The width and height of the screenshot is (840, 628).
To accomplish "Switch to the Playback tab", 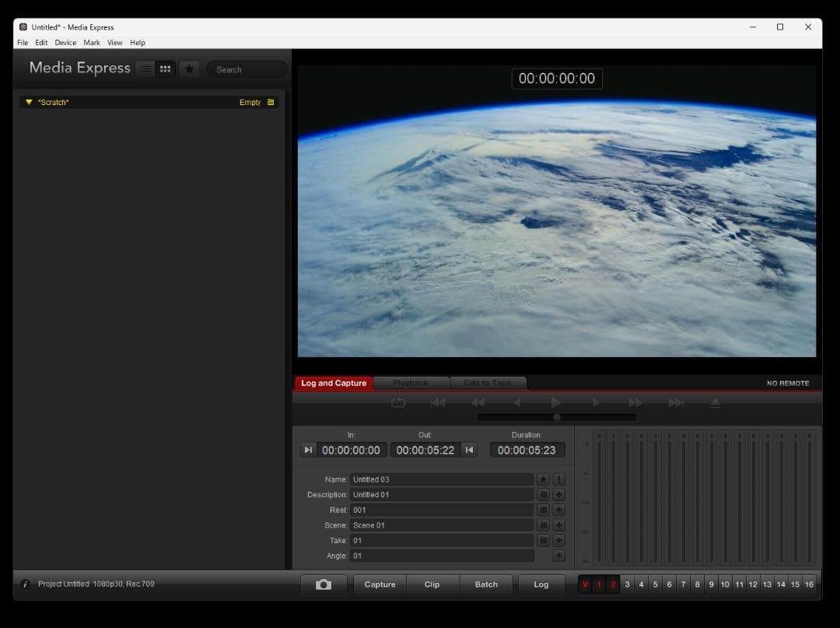I will tap(412, 383).
